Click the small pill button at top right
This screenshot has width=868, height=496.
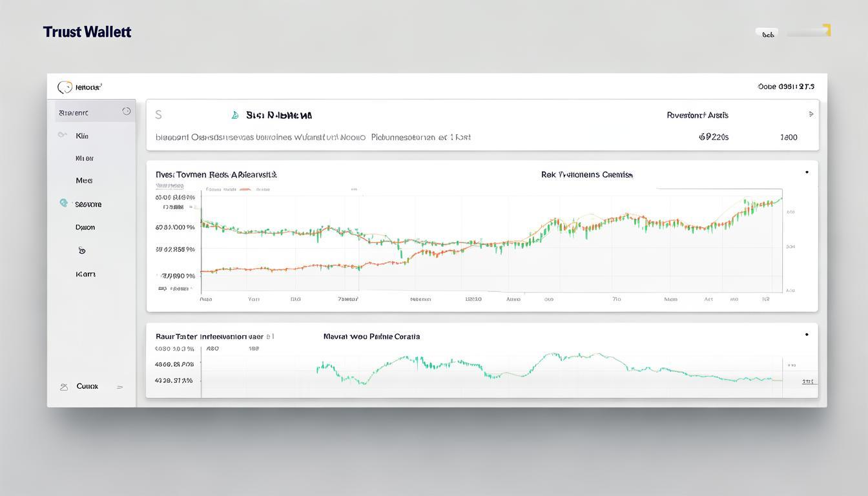767,34
